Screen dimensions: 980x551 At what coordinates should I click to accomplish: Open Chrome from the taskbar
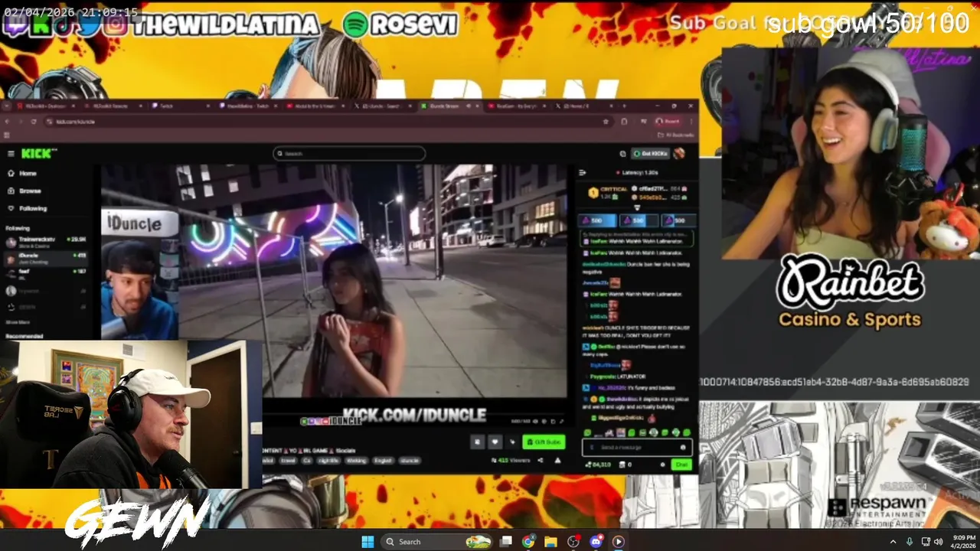click(528, 542)
